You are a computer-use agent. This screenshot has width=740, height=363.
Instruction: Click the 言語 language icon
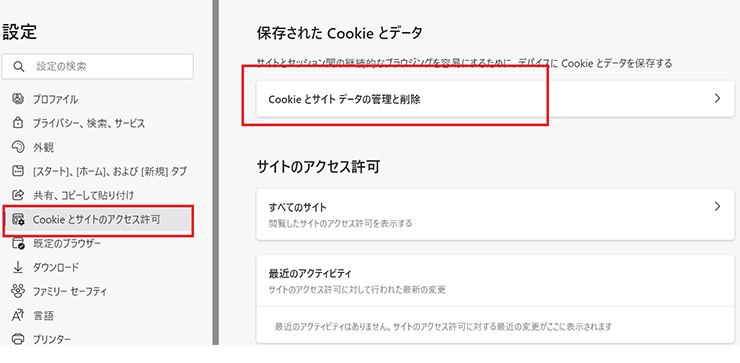pyautogui.click(x=17, y=315)
